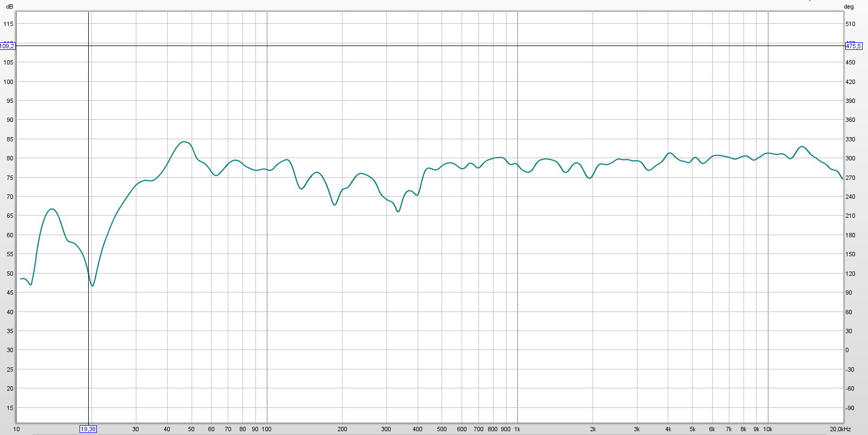Screen dimensions: 868x435
Task: Click the 6k label on the frequency axis
Action: click(x=712, y=429)
